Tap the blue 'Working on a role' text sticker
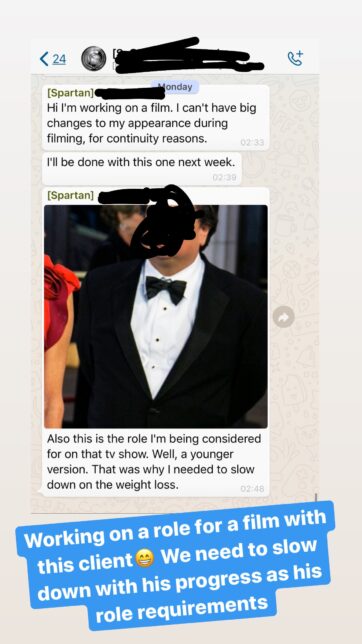The height and width of the screenshot is (644, 362). point(177,567)
